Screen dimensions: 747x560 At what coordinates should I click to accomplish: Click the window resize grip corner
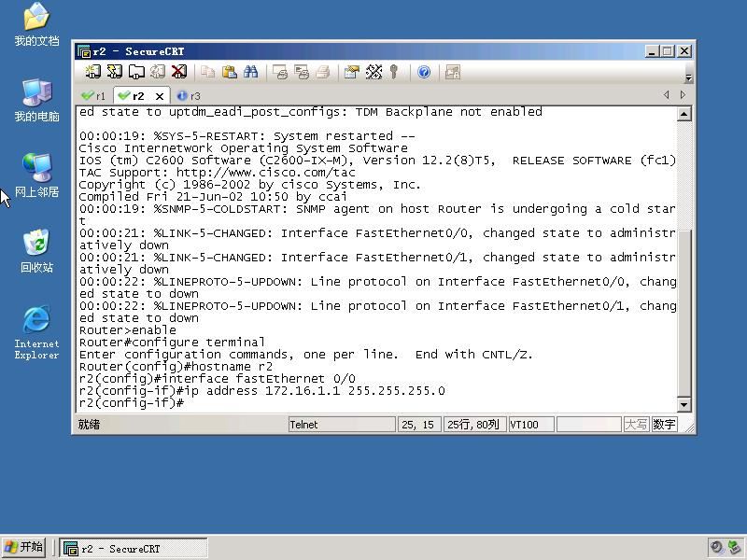[688, 427]
